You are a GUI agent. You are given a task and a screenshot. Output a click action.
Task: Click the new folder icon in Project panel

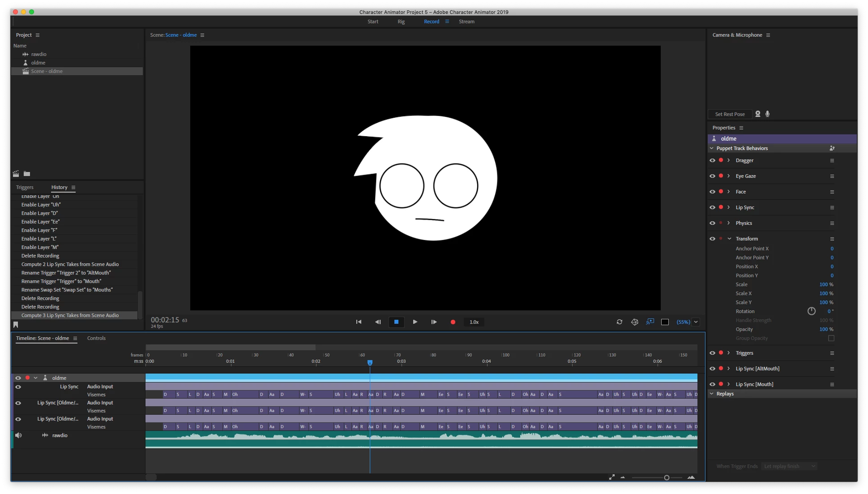click(27, 174)
